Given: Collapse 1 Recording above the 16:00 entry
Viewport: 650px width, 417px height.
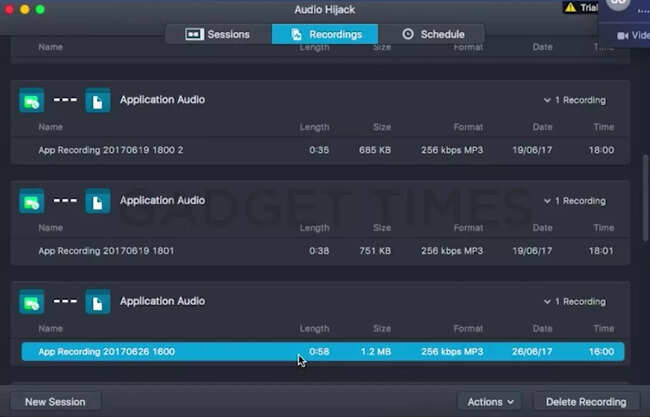Looking at the screenshot, I should click(575, 301).
